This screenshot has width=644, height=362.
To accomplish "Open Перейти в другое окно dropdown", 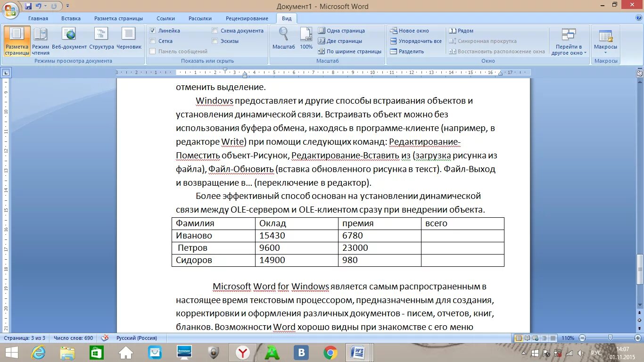I will tap(569, 41).
